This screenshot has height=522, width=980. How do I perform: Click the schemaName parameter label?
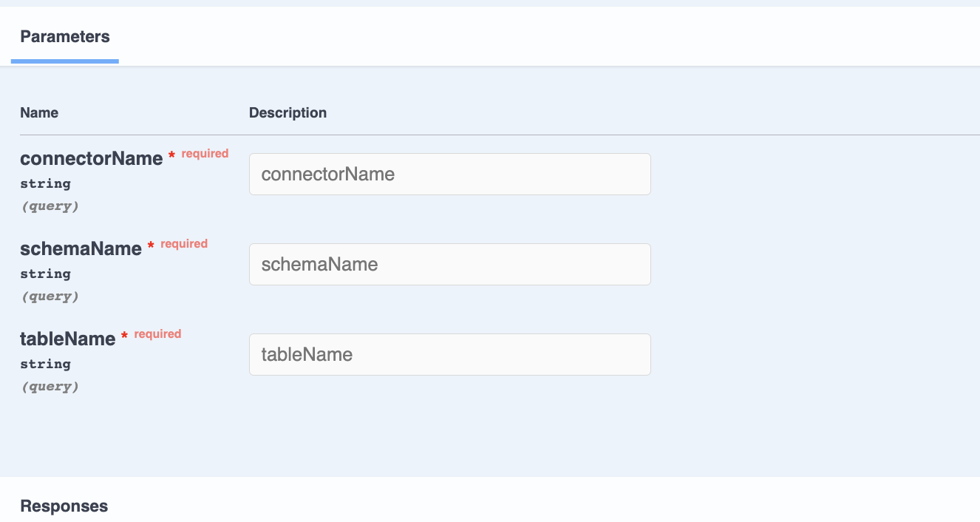pyautogui.click(x=81, y=248)
